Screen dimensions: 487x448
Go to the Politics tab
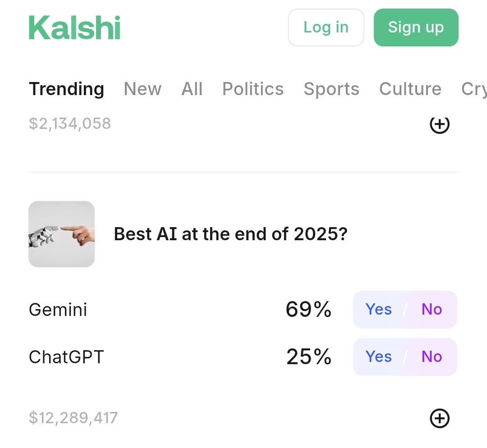pyautogui.click(x=253, y=89)
